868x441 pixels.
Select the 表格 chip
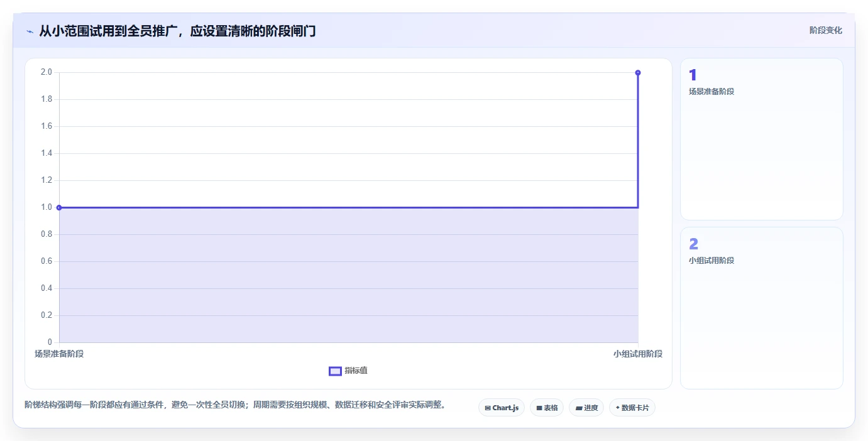click(547, 408)
